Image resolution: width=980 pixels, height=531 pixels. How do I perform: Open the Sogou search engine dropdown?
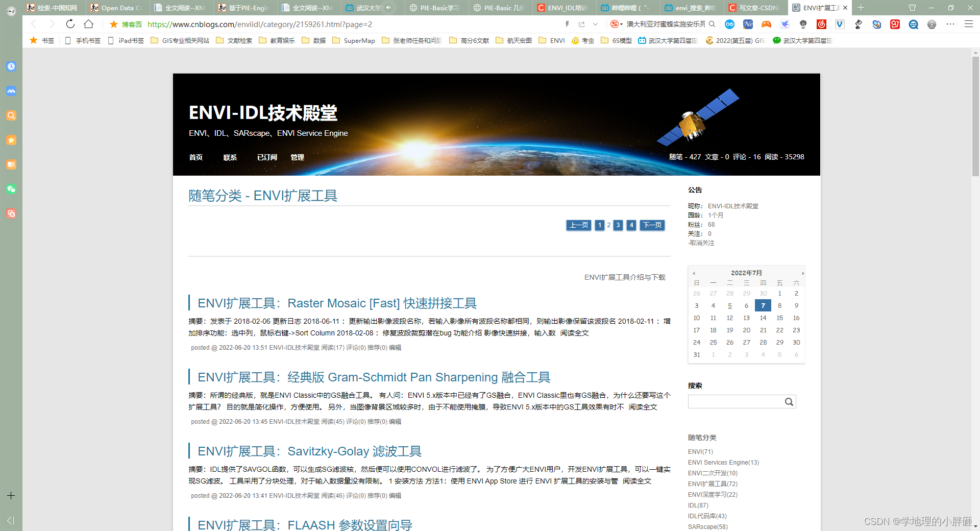(617, 24)
